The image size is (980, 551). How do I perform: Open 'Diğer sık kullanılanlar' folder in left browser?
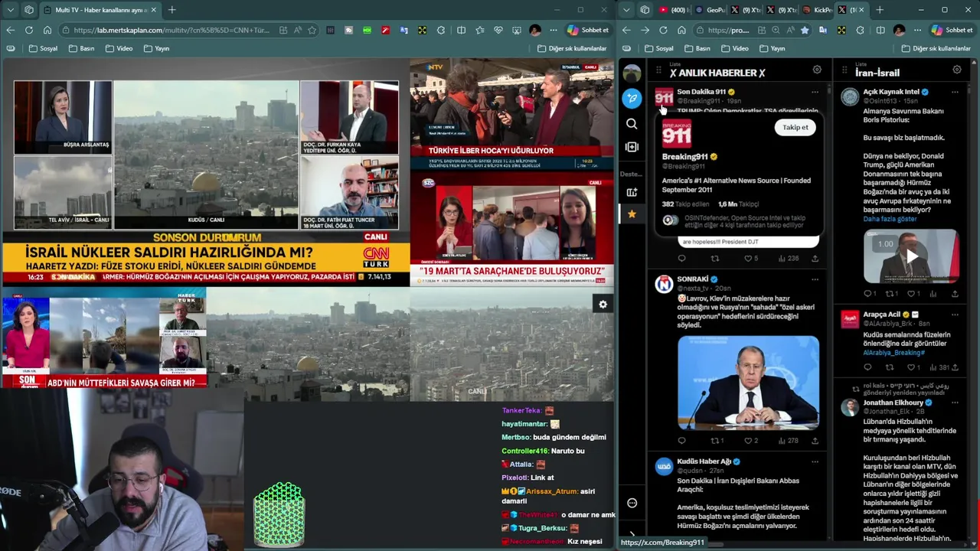click(x=570, y=48)
